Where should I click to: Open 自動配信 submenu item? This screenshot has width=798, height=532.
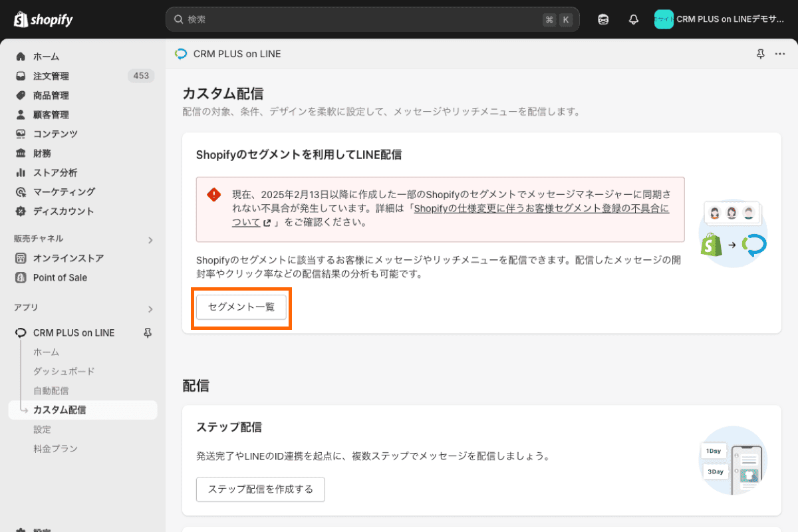point(51,390)
